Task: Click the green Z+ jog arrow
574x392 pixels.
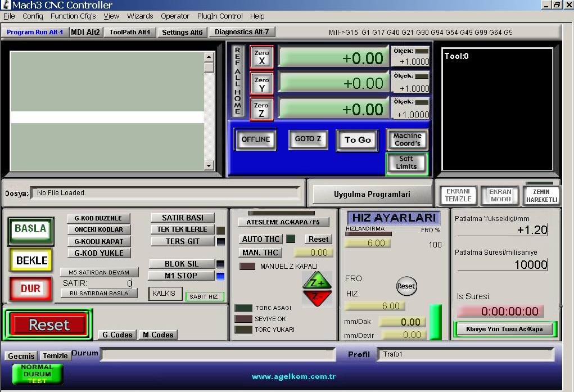Action: [x=317, y=281]
